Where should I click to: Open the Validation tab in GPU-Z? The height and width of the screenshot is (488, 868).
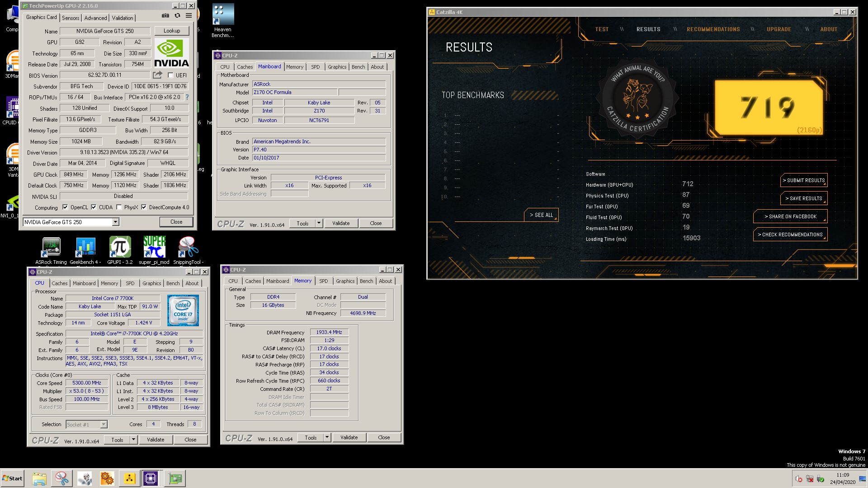123,18
